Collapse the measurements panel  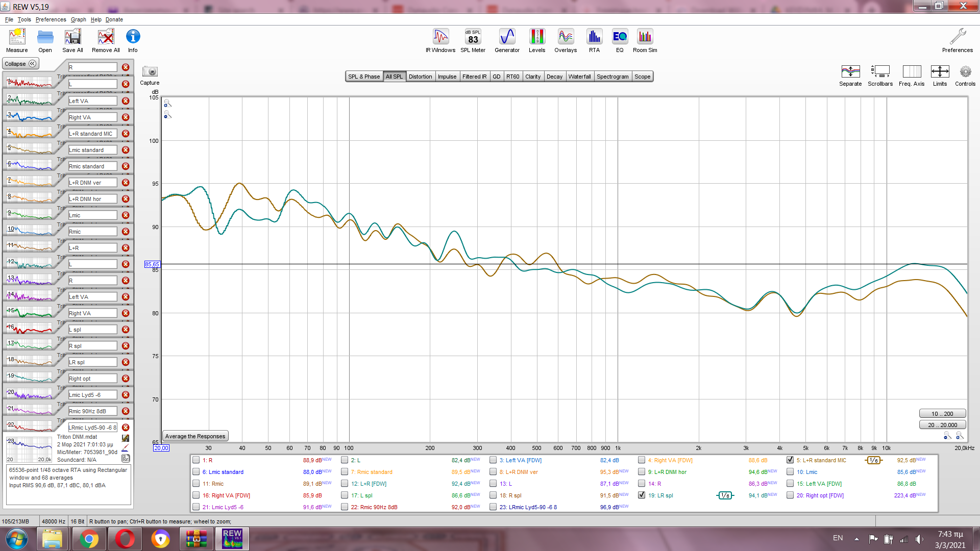20,64
